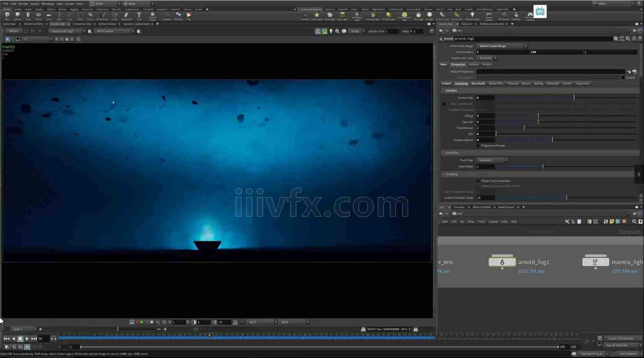The height and width of the screenshot is (358, 644).
Task: Open the File menu
Action: pos(6,4)
